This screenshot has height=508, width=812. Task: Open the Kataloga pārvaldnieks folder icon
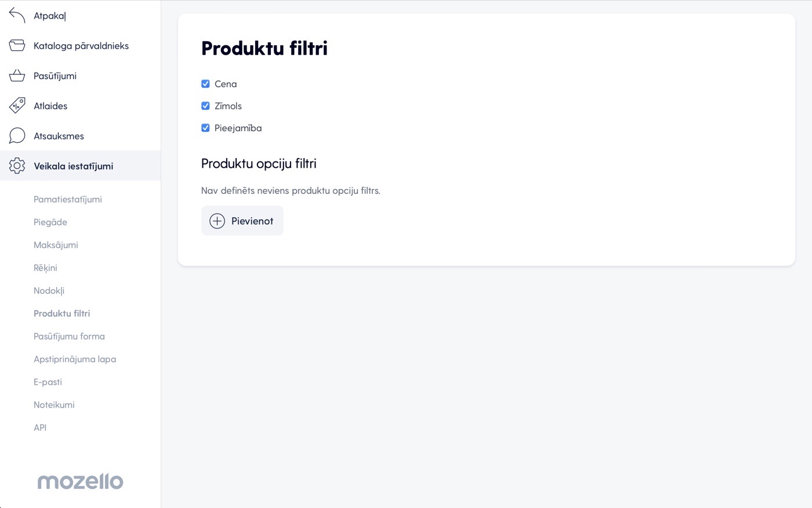click(x=17, y=45)
